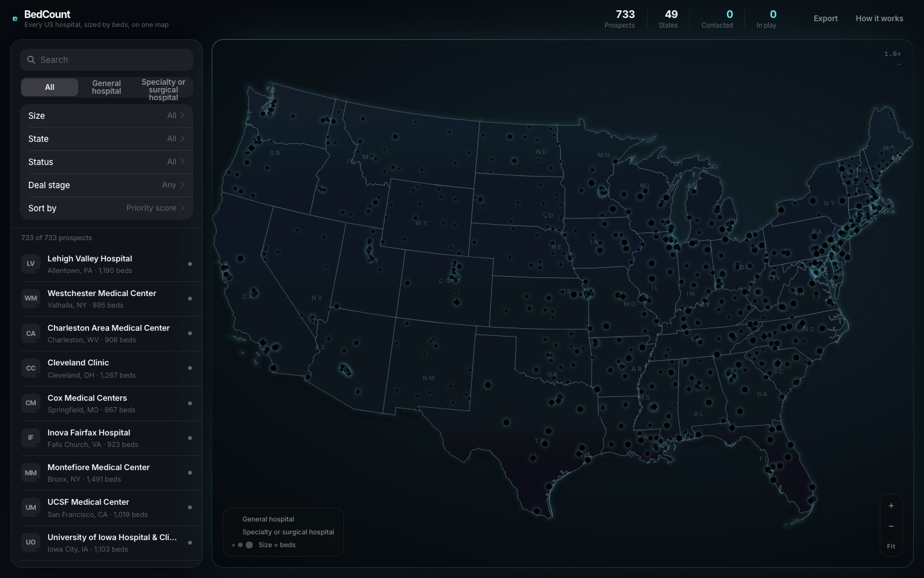Expand the Deal stage filter
Viewport: 924px width, 578px height.
pyautogui.click(x=107, y=185)
